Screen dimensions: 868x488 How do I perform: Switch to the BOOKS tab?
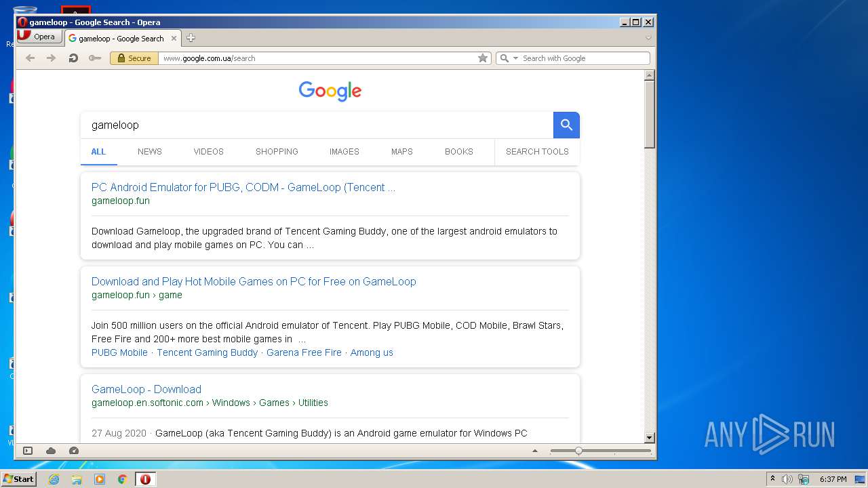pyautogui.click(x=459, y=152)
